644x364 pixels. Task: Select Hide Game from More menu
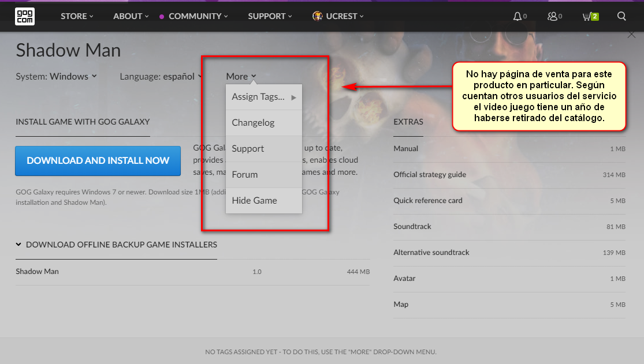264,200
